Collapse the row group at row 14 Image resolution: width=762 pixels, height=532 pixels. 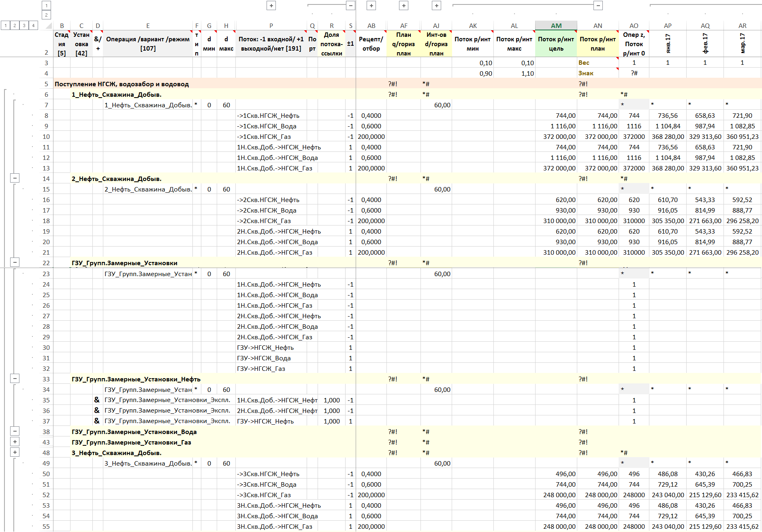(x=15, y=178)
